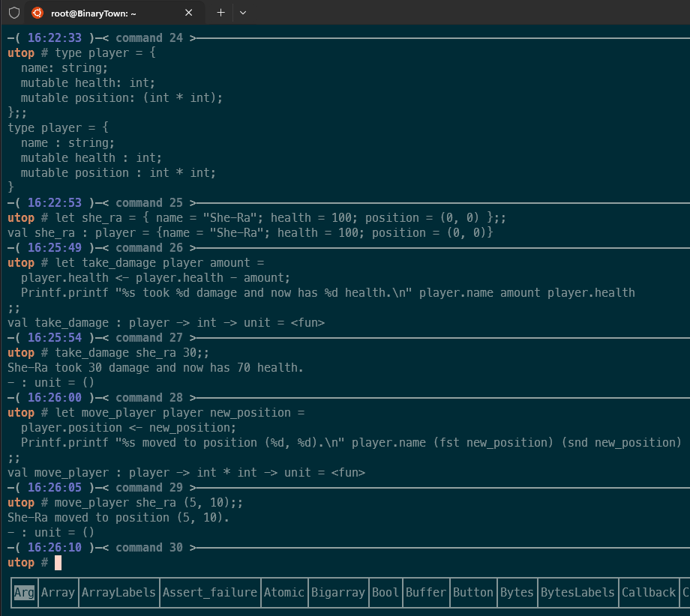Click the utop prompt input cursor

point(58,563)
